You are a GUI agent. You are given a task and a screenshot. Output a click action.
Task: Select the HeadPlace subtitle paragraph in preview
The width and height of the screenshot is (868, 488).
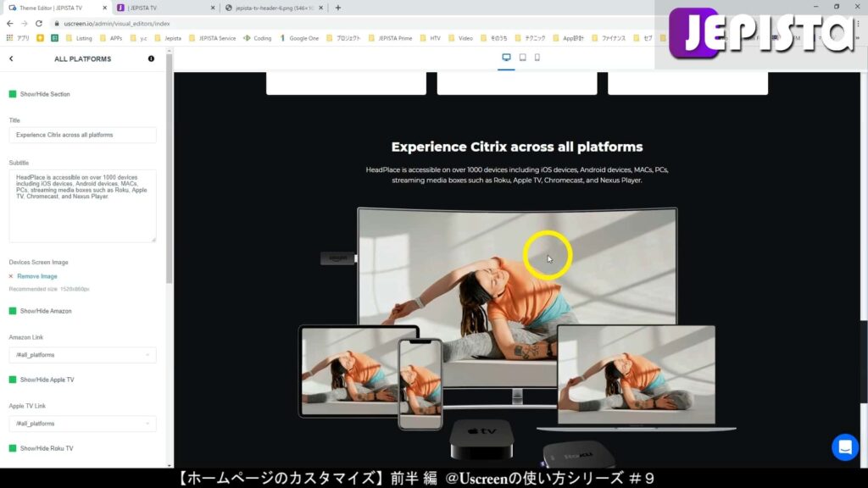click(x=517, y=175)
